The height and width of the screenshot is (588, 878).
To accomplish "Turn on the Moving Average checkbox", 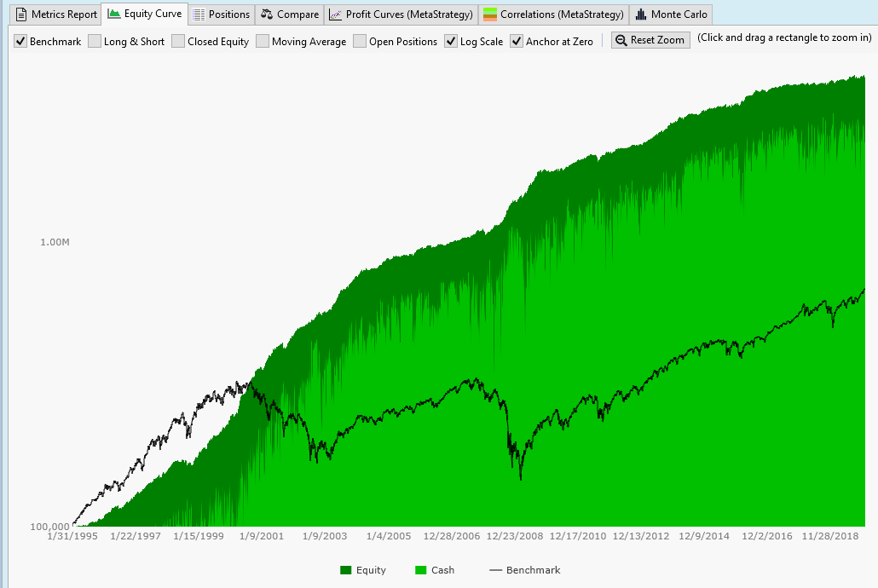I will point(262,42).
